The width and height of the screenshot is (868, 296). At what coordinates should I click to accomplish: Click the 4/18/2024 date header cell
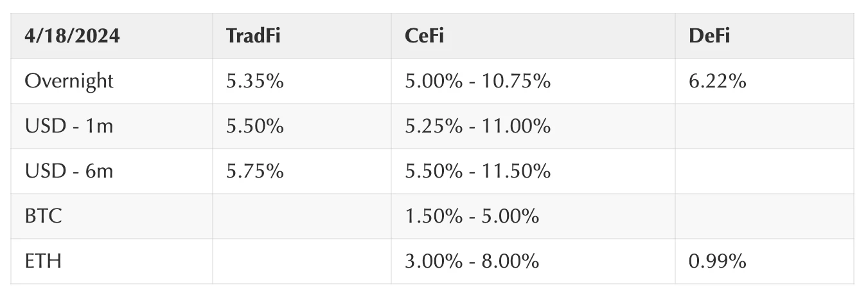tap(112, 36)
